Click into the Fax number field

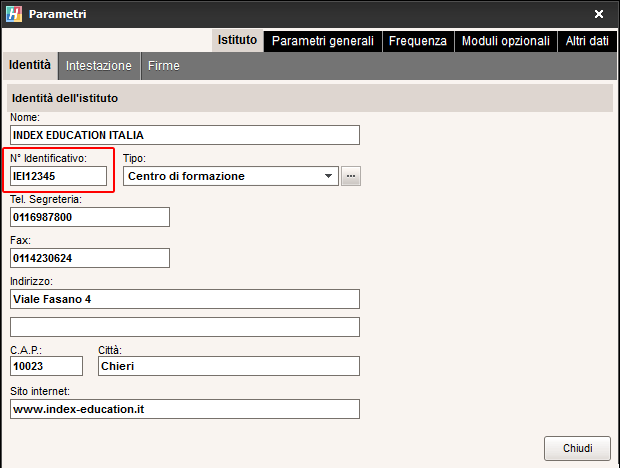[90, 258]
